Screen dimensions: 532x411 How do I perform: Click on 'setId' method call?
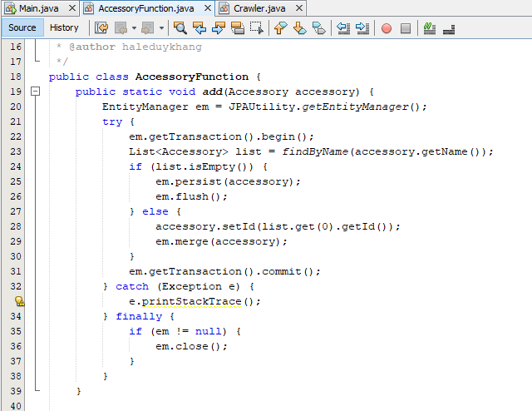[239, 226]
